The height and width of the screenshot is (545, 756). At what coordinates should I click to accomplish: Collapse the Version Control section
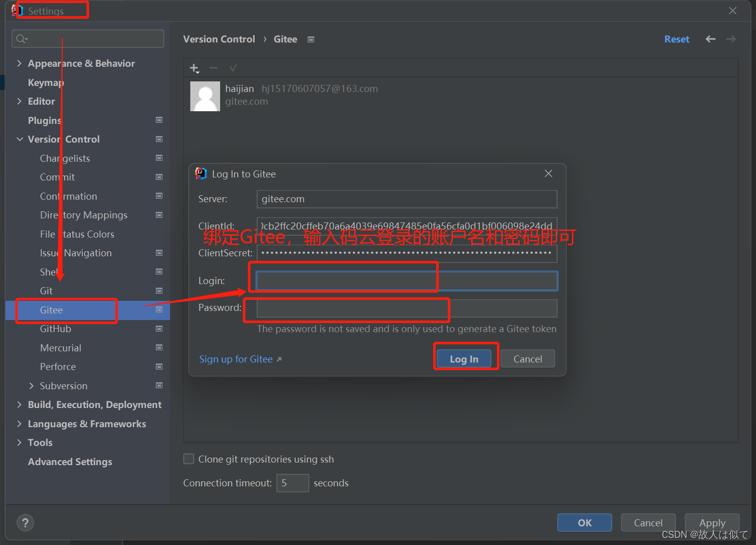tap(20, 139)
